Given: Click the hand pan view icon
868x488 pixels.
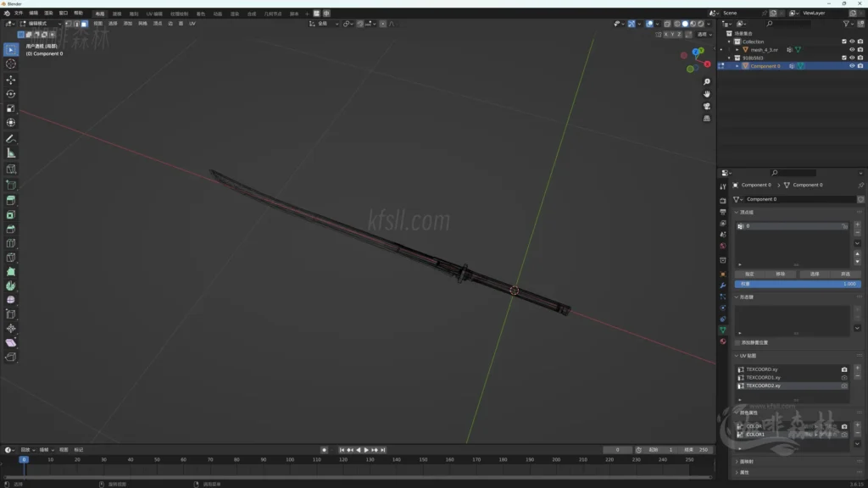Looking at the screenshot, I should pos(707,94).
